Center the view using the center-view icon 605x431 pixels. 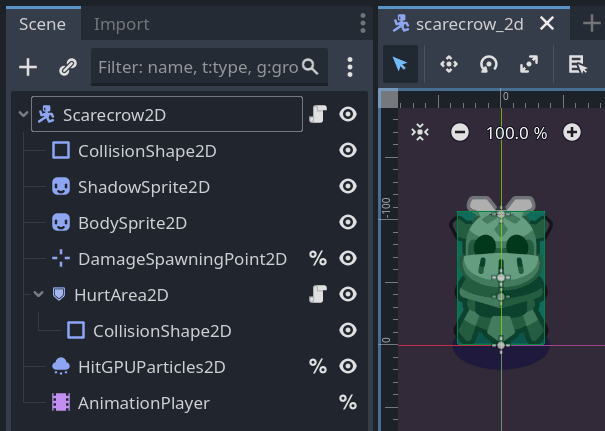420,133
